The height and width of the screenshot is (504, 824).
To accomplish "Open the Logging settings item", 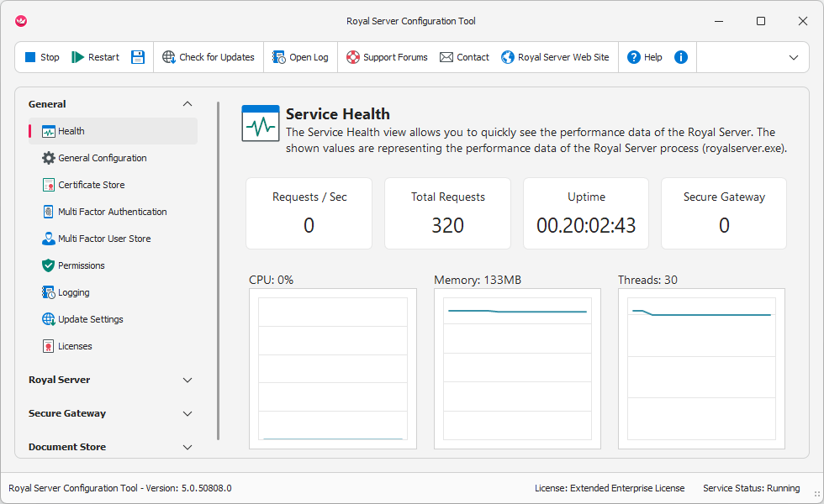I will (113, 292).
